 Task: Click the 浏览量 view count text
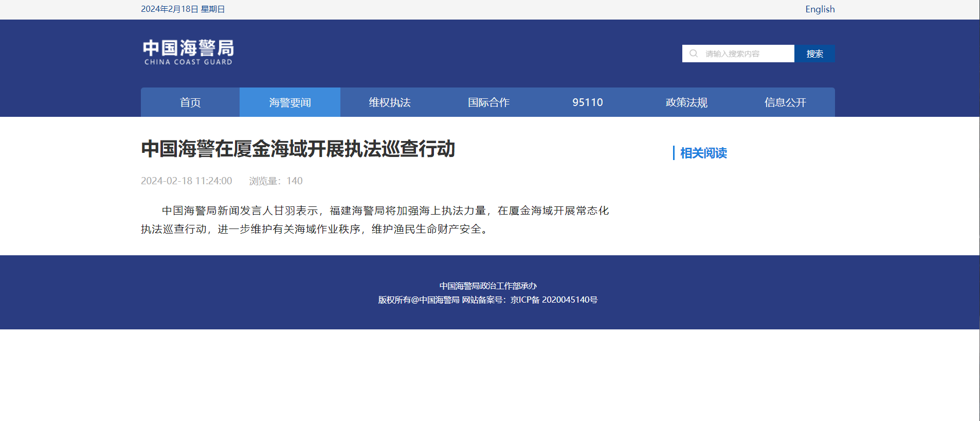(x=276, y=181)
